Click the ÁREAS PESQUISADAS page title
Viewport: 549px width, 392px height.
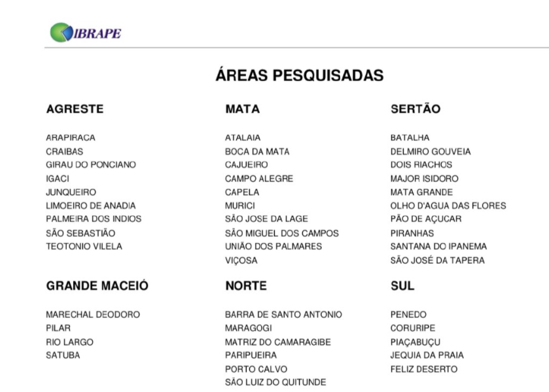299,76
